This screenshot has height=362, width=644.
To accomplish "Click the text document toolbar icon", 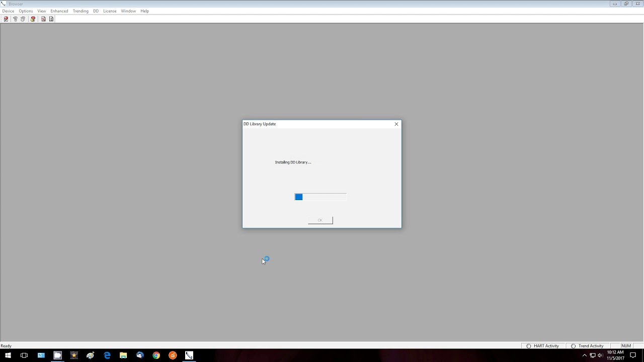I will 51,19.
